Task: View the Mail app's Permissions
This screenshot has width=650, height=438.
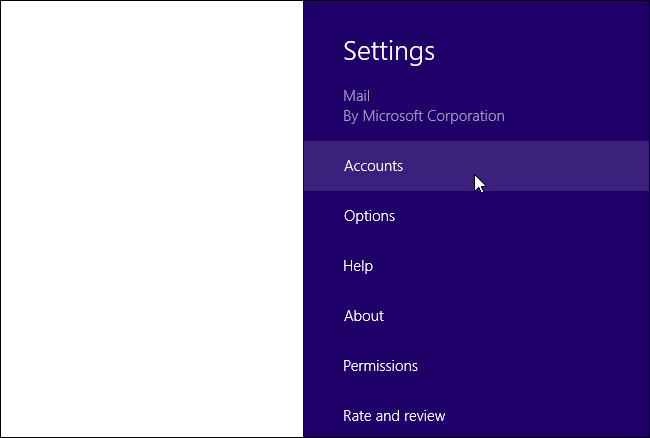Action: coord(380,366)
